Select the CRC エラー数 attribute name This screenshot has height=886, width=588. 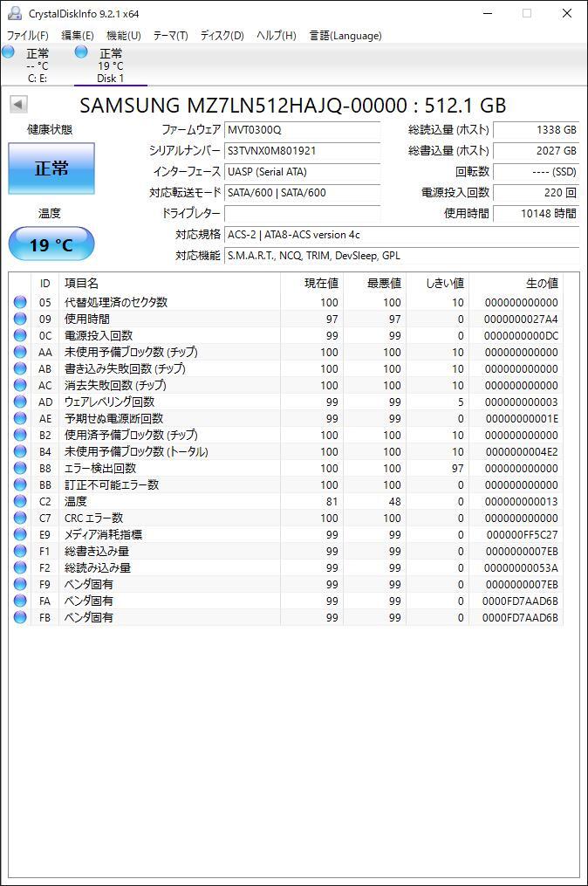[x=93, y=518]
